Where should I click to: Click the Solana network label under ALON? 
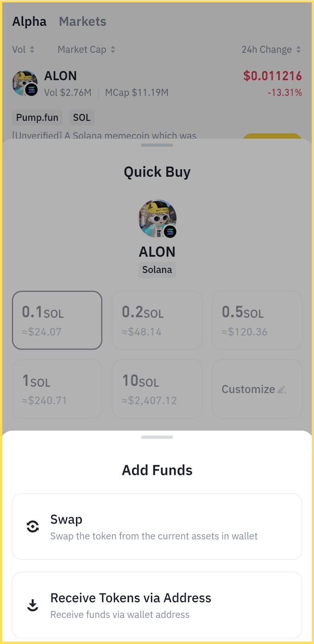pyautogui.click(x=157, y=270)
